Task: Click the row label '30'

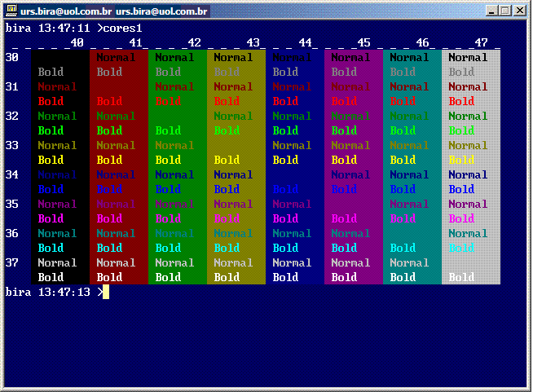Action: coord(12,57)
